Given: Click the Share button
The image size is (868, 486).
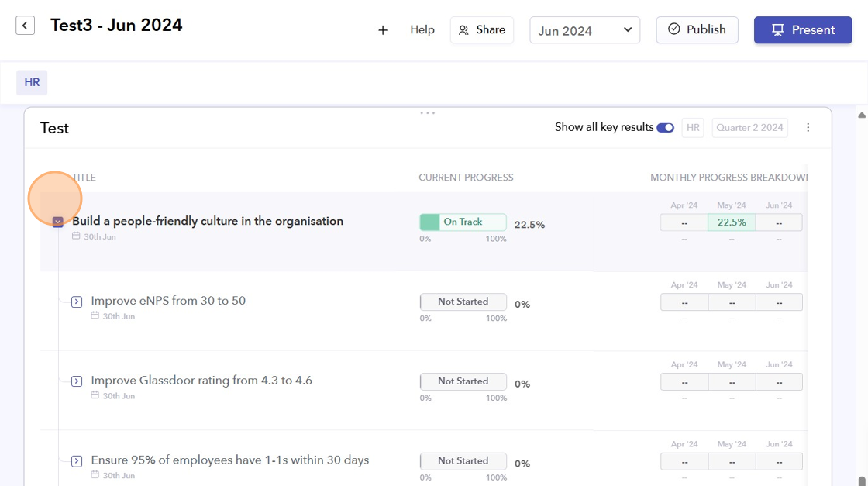Looking at the screenshot, I should click(482, 30).
